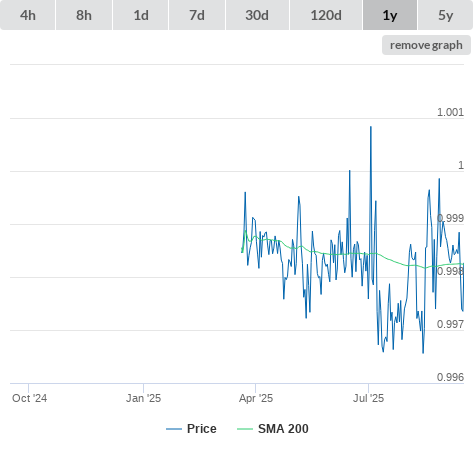
Task: Switch to the 120d range
Action: pos(326,15)
